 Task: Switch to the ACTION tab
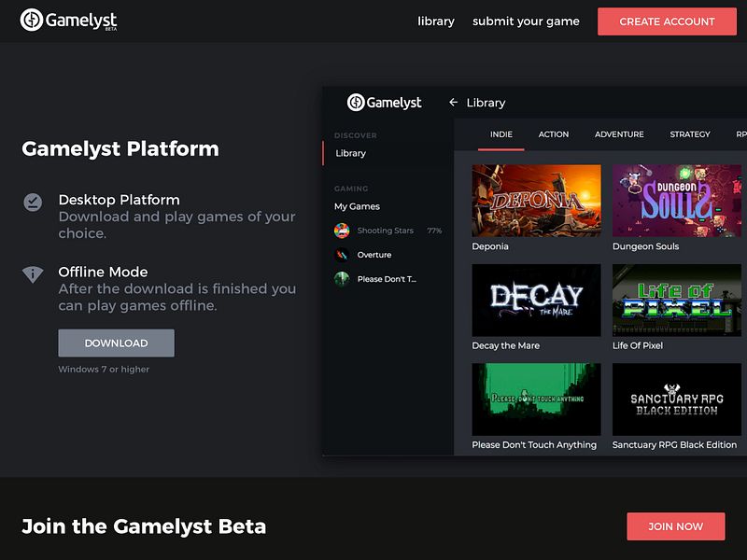coord(554,134)
